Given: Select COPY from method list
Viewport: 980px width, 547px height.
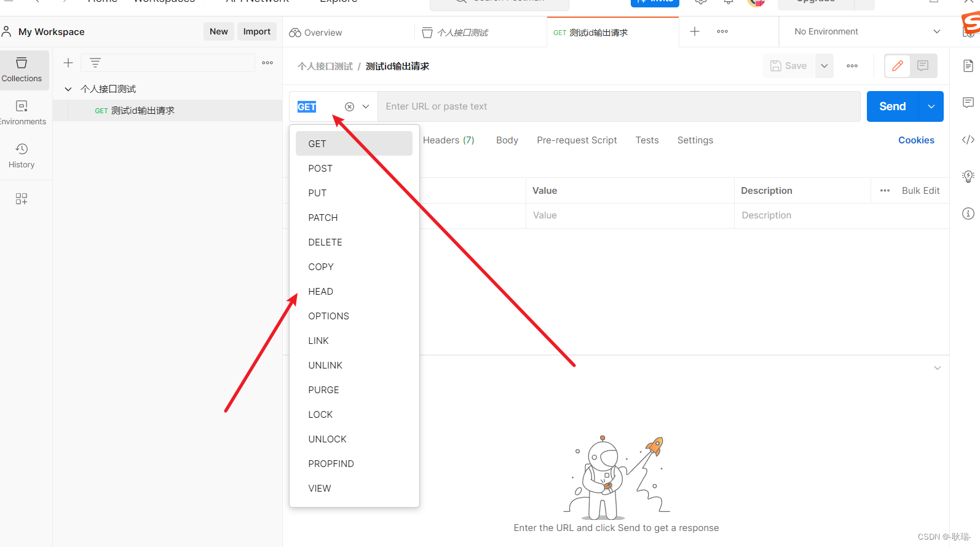Looking at the screenshot, I should tap(354, 266).
